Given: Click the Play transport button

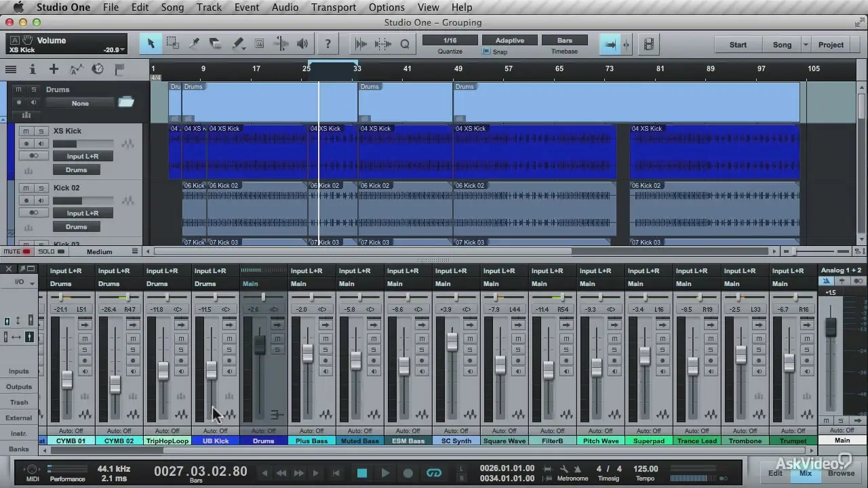Looking at the screenshot, I should pos(385,473).
